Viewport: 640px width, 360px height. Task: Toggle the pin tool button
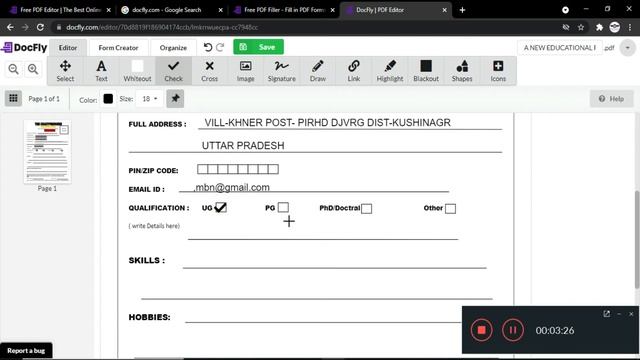click(175, 98)
